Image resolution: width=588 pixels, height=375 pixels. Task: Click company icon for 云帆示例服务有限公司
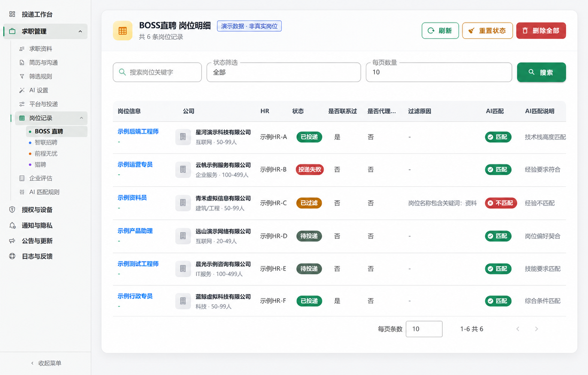(x=183, y=170)
